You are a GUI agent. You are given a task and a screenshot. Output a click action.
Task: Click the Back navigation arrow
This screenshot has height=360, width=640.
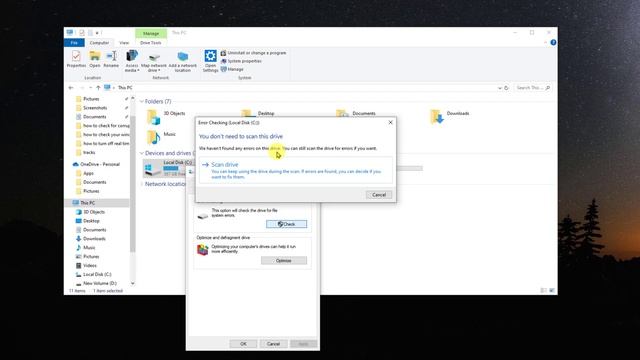point(71,88)
